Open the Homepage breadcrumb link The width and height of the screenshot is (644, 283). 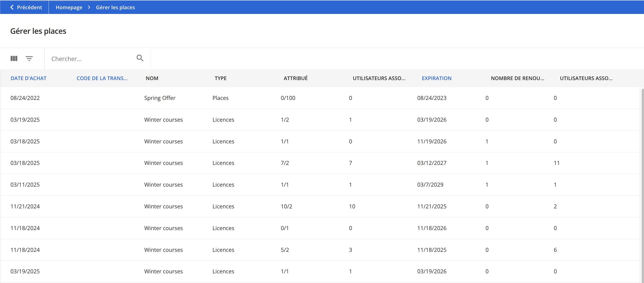69,7
